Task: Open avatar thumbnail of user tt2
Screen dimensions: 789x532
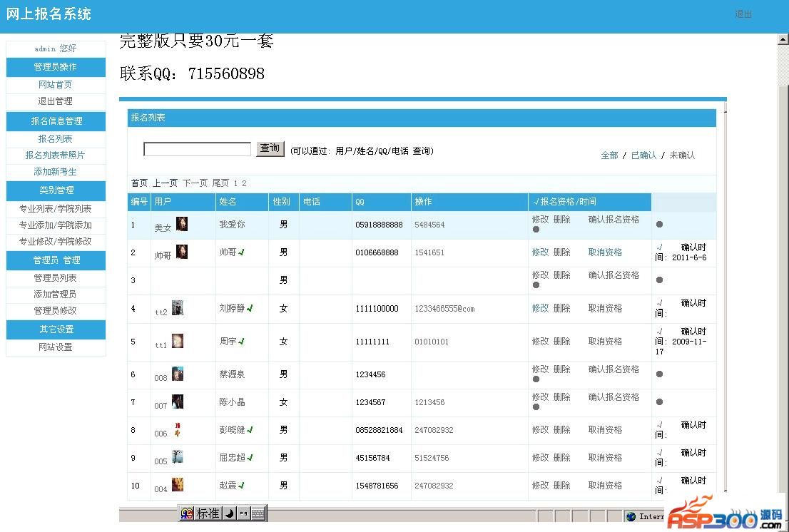Action: pyautogui.click(x=178, y=308)
